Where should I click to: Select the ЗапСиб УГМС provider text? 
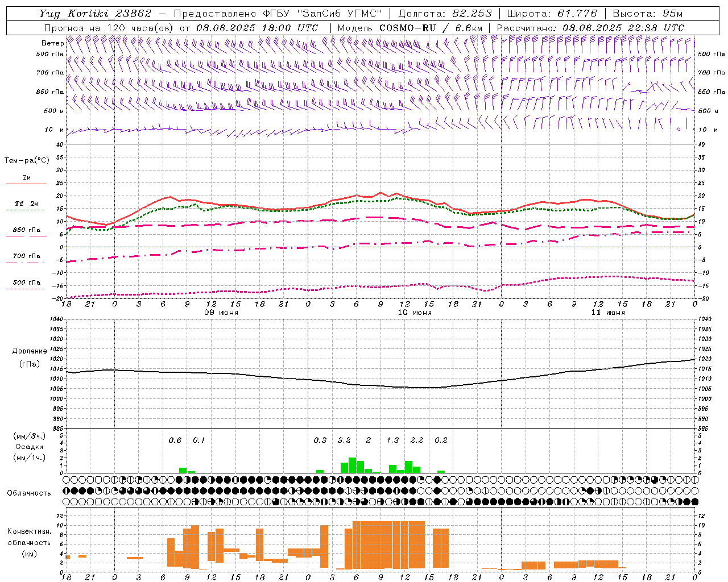point(340,14)
